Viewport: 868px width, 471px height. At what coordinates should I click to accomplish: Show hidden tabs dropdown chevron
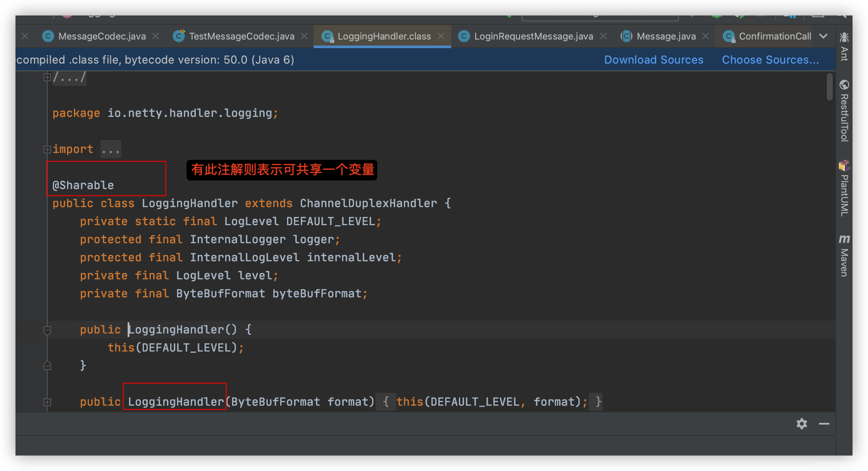(x=823, y=37)
